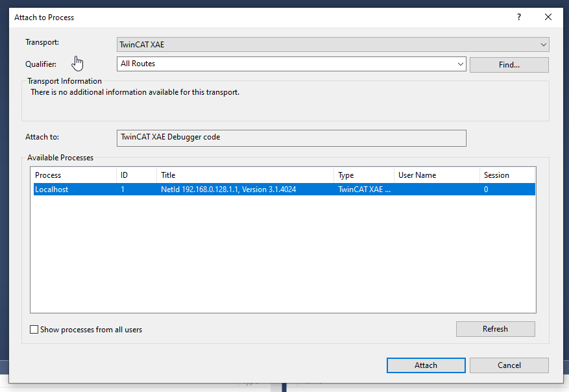This screenshot has height=392, width=569.
Task: Refresh the available processes list
Action: point(495,329)
